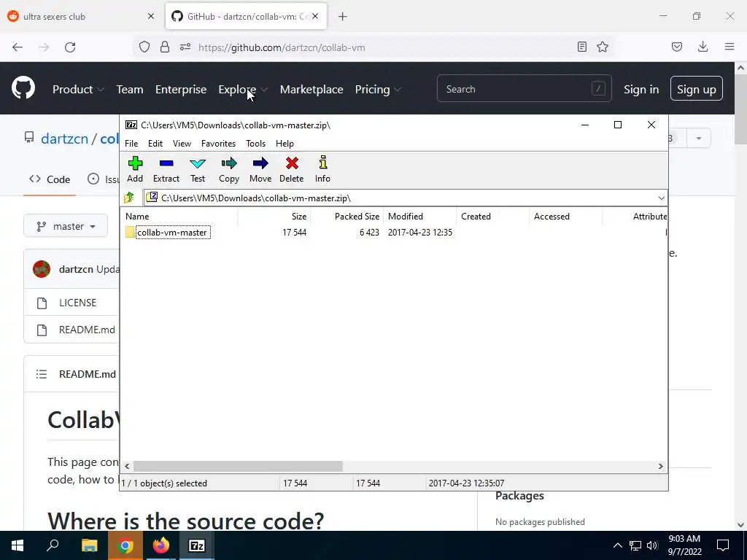
Task: Open Info for the selected item
Action: (x=322, y=169)
